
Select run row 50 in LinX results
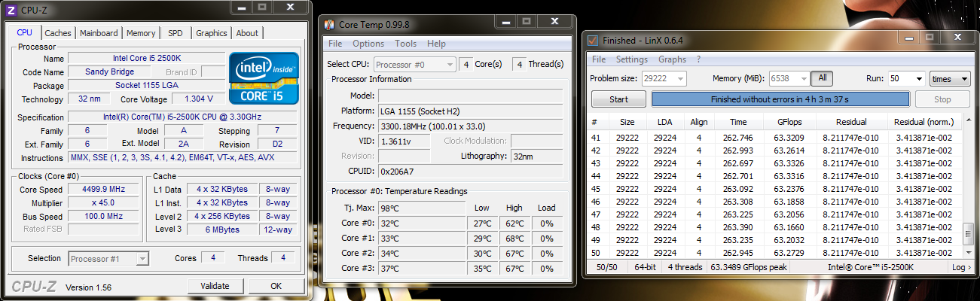(776, 253)
